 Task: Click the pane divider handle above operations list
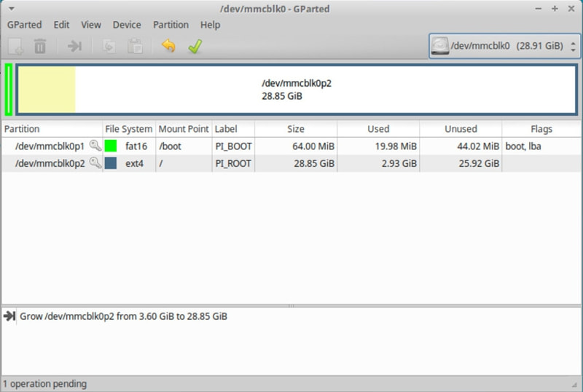pyautogui.click(x=291, y=306)
